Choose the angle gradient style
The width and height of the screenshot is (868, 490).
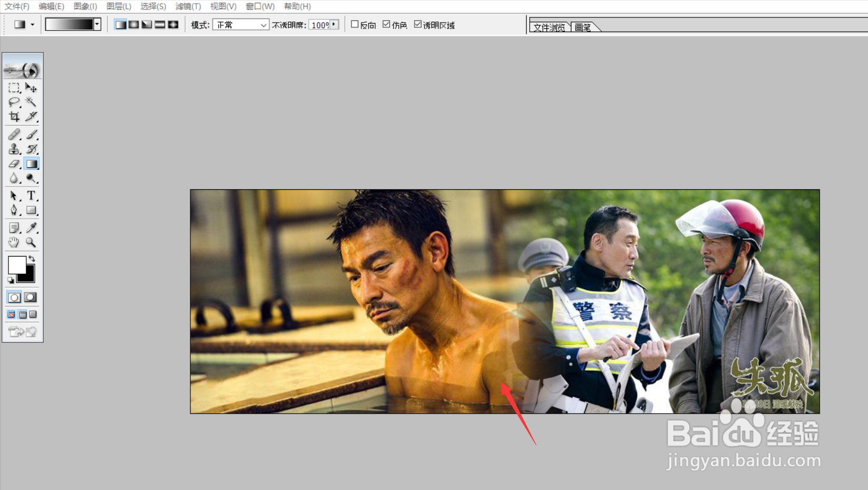147,25
